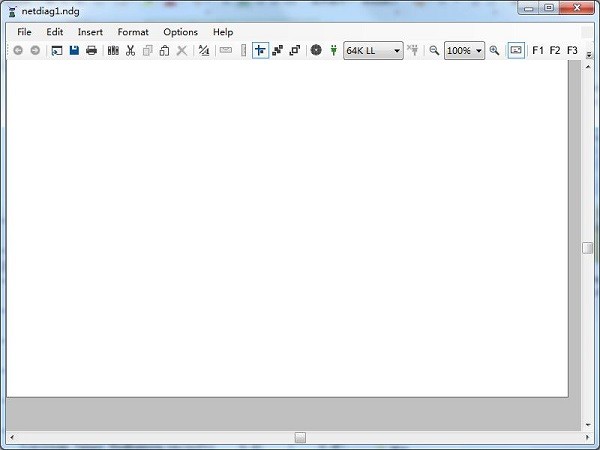Click the scroll down arrow
600x450 pixels.
click(588, 425)
